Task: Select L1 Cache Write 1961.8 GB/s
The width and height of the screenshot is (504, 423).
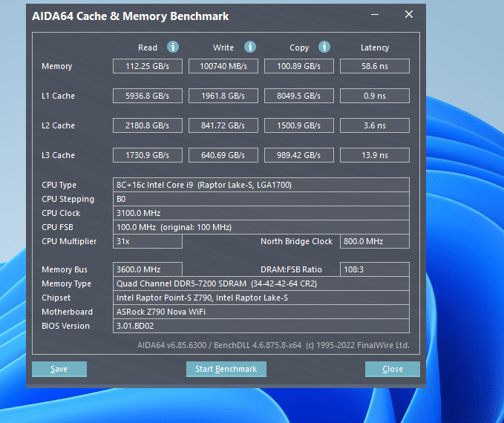Action: point(223,96)
